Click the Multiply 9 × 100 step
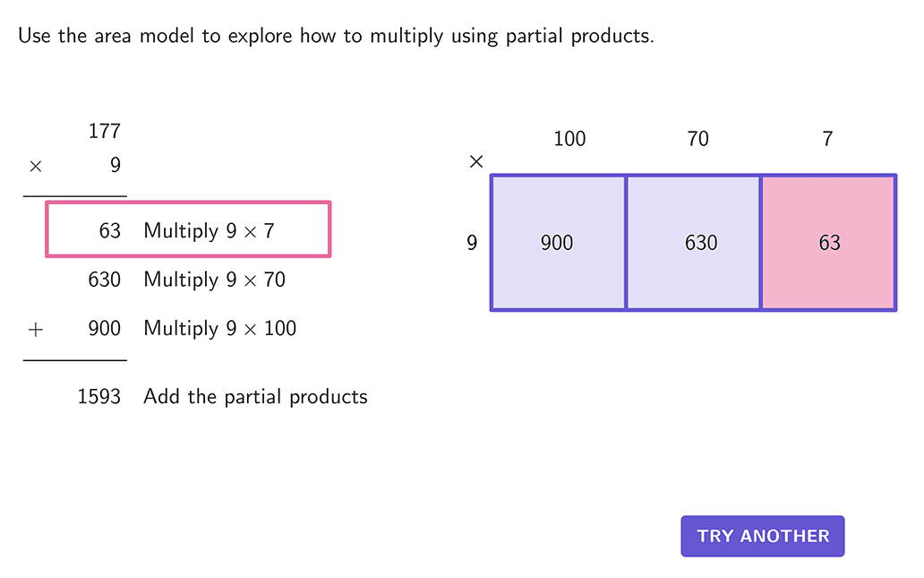 pos(219,328)
